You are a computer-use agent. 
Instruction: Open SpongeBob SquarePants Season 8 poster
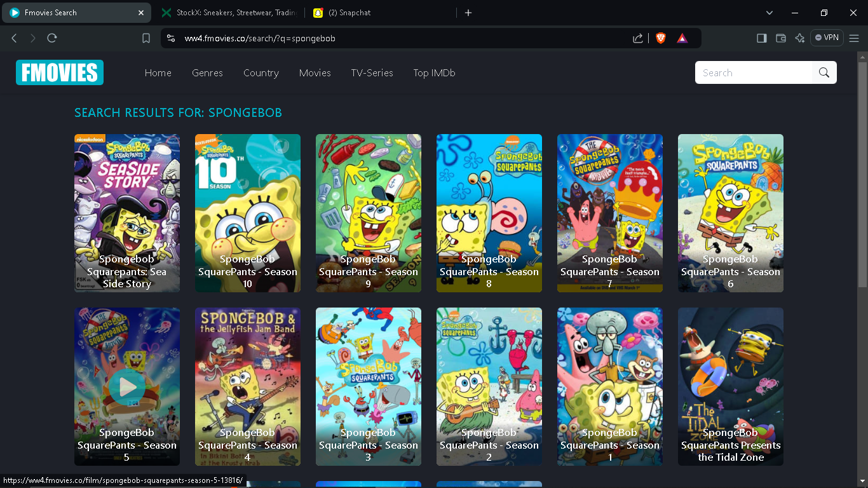[489, 213]
